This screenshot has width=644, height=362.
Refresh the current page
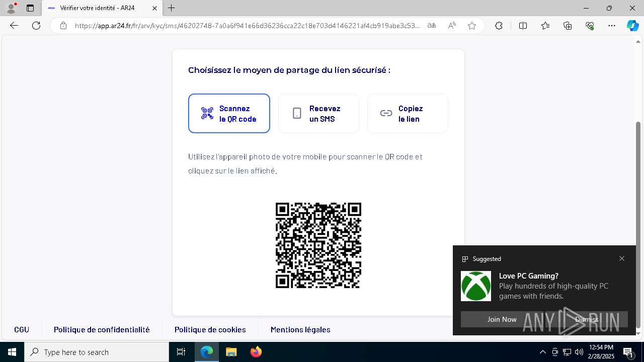(36, 26)
